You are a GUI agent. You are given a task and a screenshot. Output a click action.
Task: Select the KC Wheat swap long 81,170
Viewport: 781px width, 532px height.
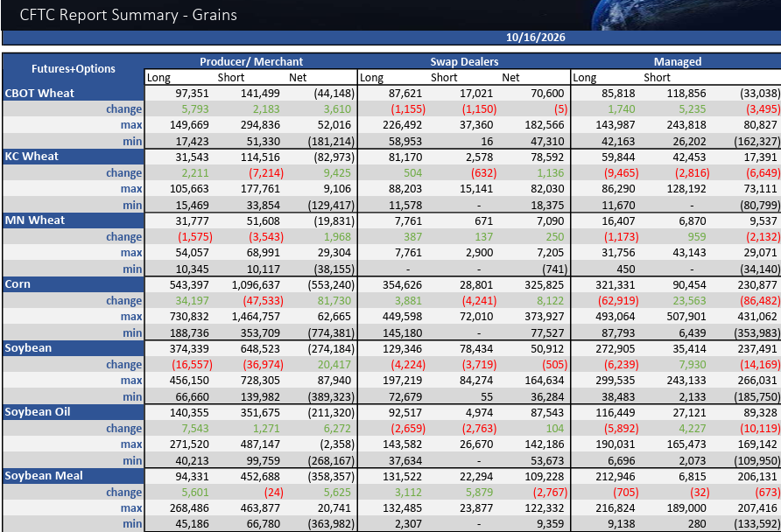point(405,157)
